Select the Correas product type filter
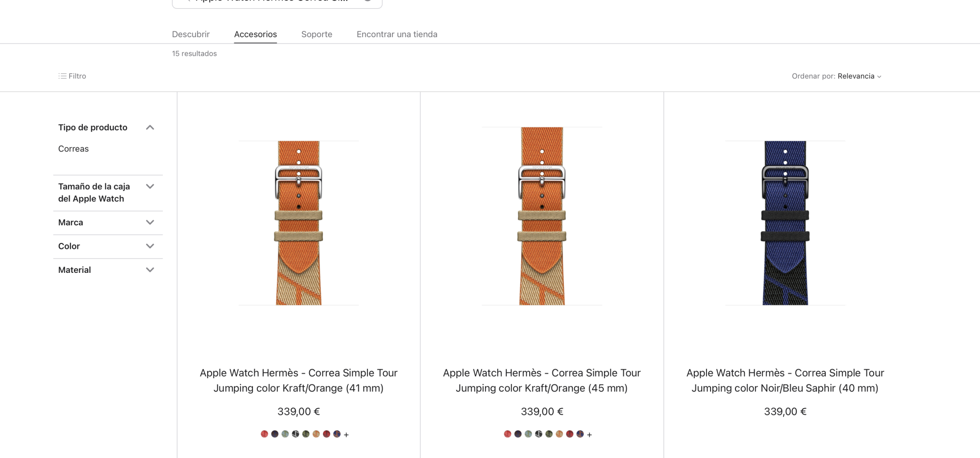980x458 pixels. pyautogui.click(x=73, y=149)
